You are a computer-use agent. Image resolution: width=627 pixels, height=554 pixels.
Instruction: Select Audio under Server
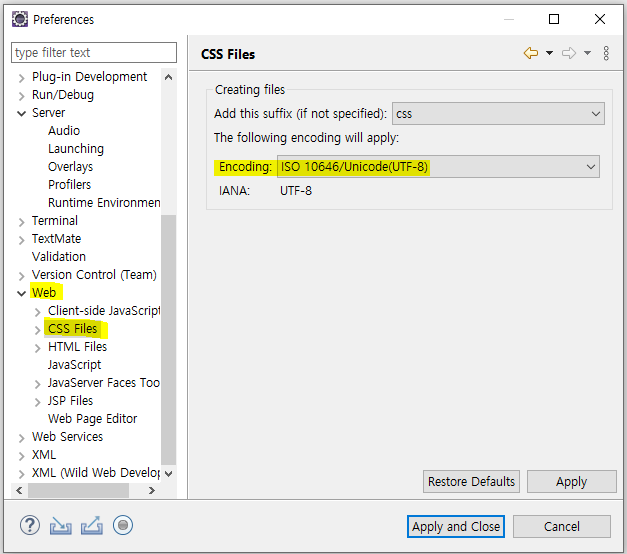(64, 131)
